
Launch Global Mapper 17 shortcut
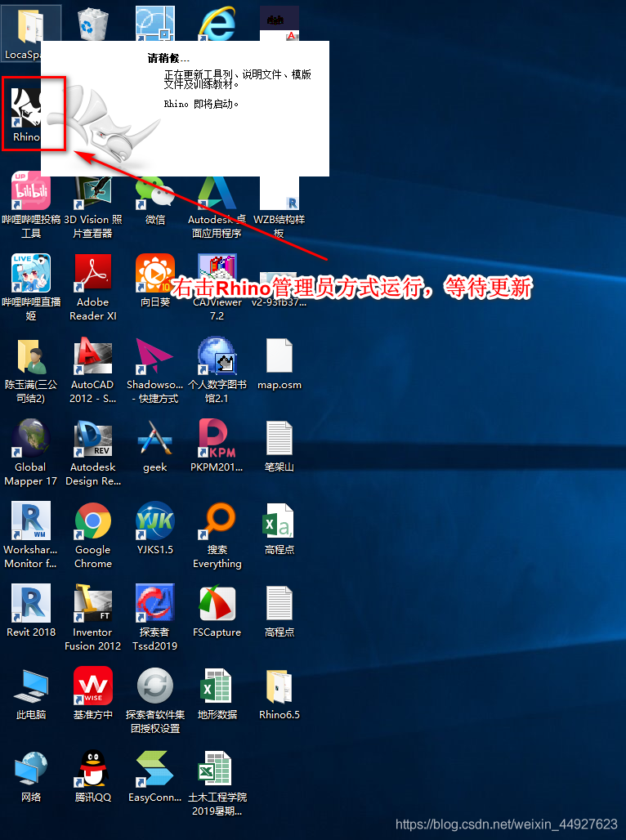[x=31, y=452]
